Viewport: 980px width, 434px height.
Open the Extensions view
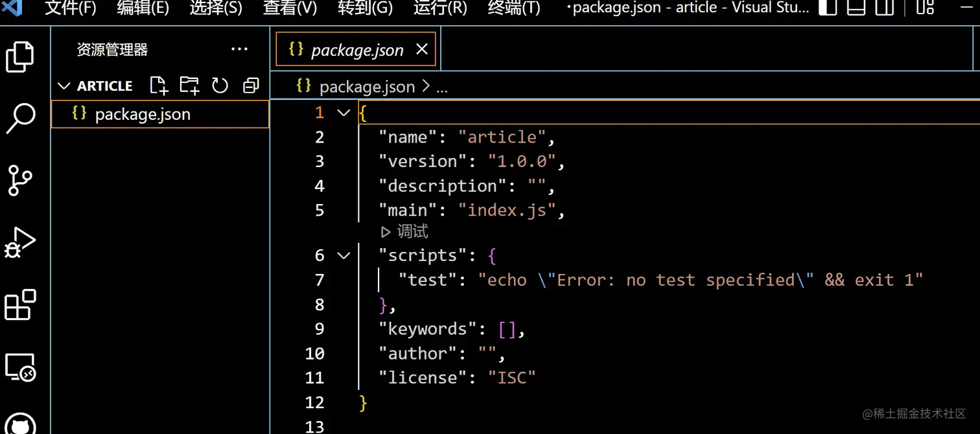[20, 304]
